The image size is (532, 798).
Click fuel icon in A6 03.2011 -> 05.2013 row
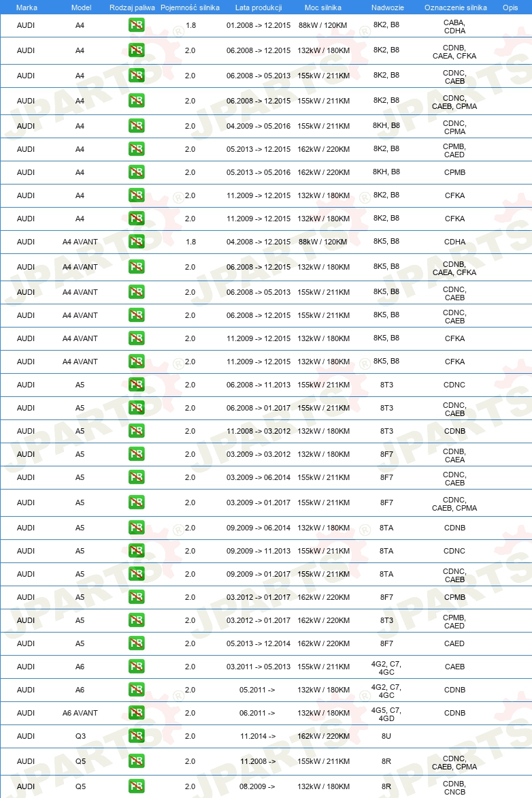[136, 667]
